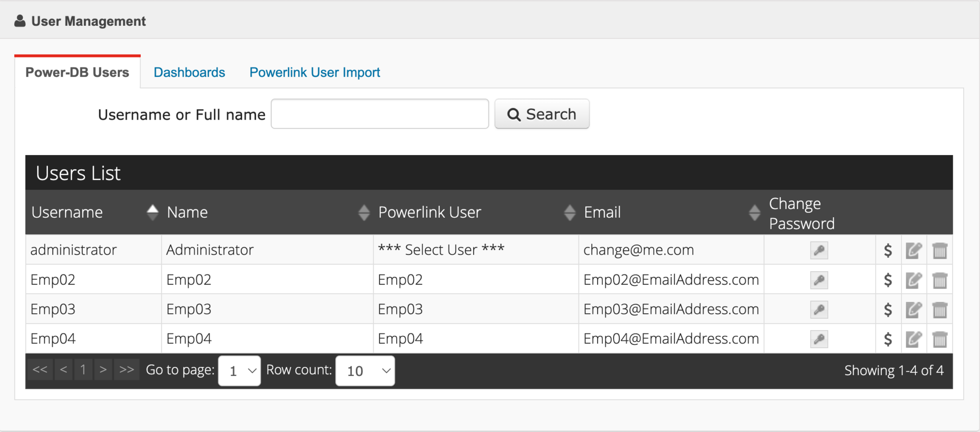Sort by the Powerlink User column arrows
Screen dimensions: 980x432
click(569, 212)
